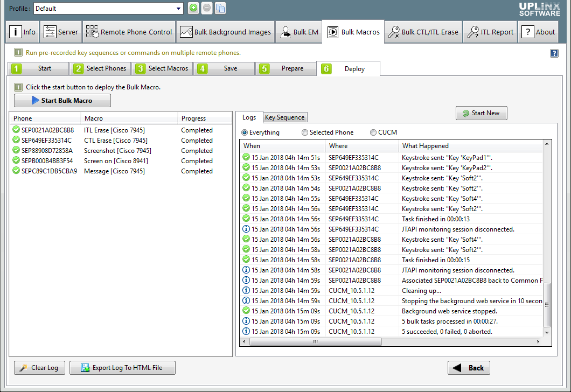Screen dimensions: 571x392
Task: Click Start Bulk Macro button
Action: click(x=62, y=101)
